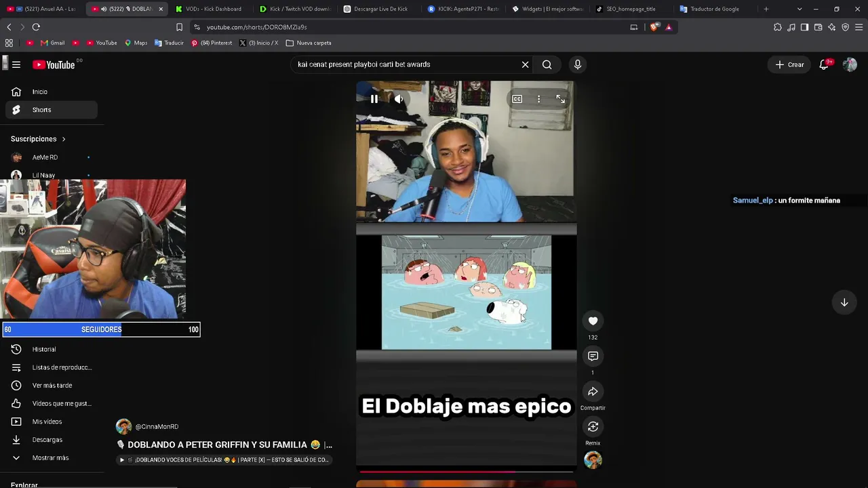Open Ver más tarde playlist
The image size is (868, 488).
(x=52, y=386)
